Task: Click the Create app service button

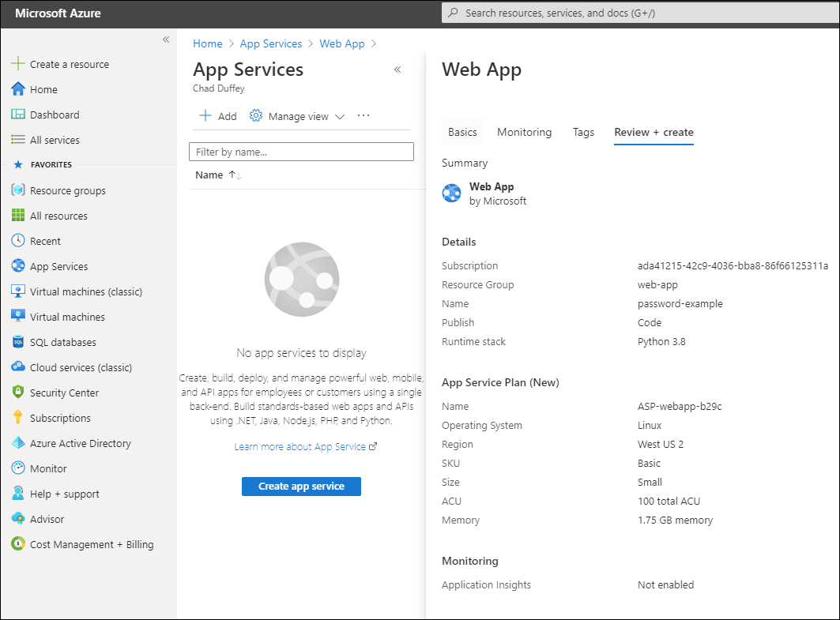Action: pos(301,487)
